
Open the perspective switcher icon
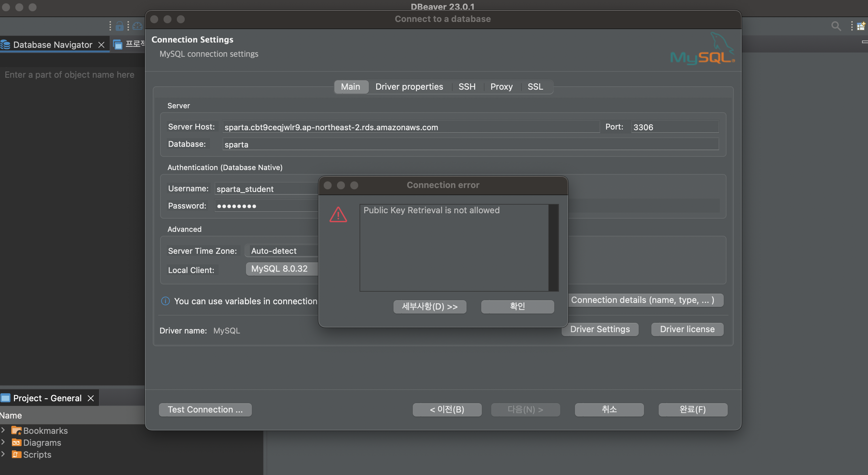(861, 26)
